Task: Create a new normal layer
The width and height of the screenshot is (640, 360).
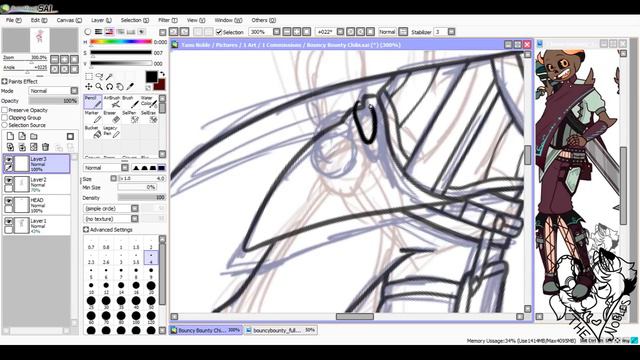Action: click(10, 136)
